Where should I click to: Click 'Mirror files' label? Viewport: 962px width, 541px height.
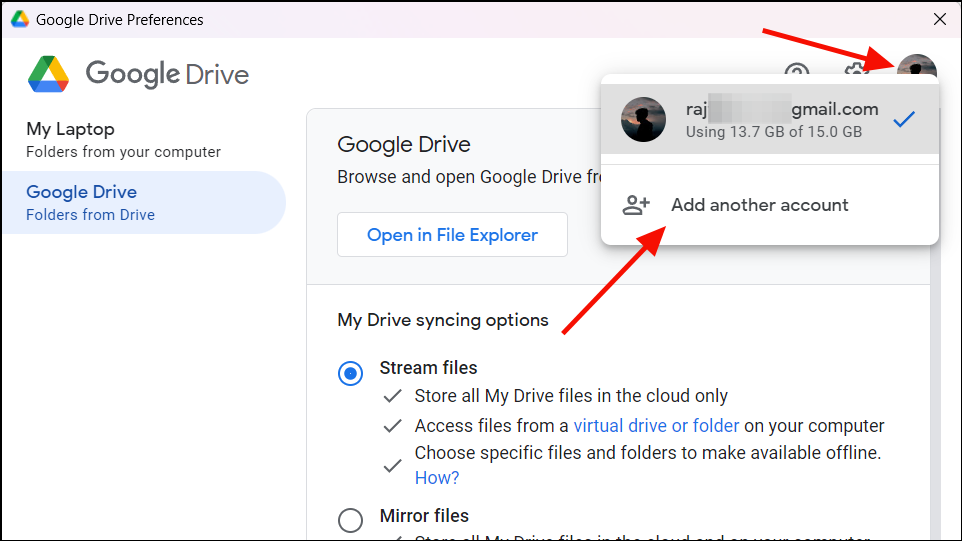[424, 516]
